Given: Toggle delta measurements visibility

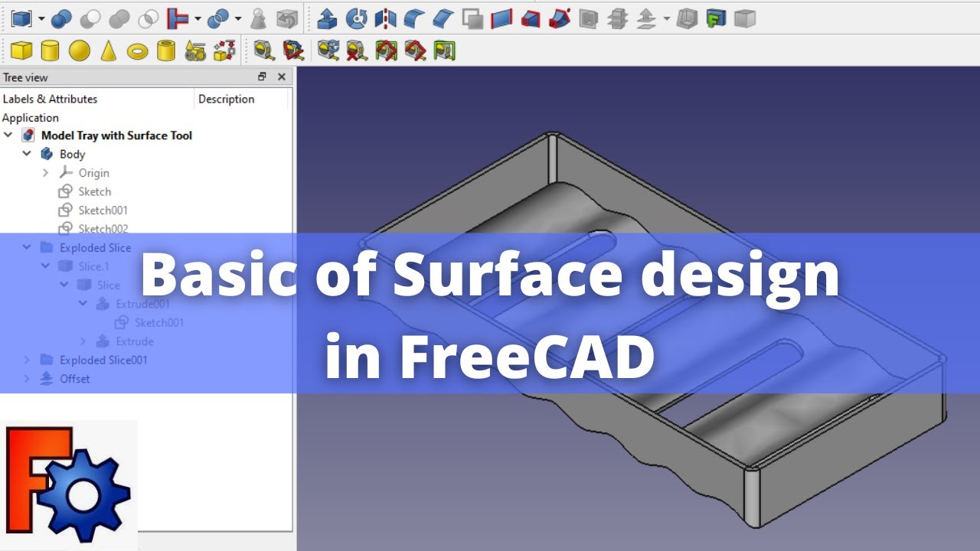Looking at the screenshot, I should pos(445,51).
